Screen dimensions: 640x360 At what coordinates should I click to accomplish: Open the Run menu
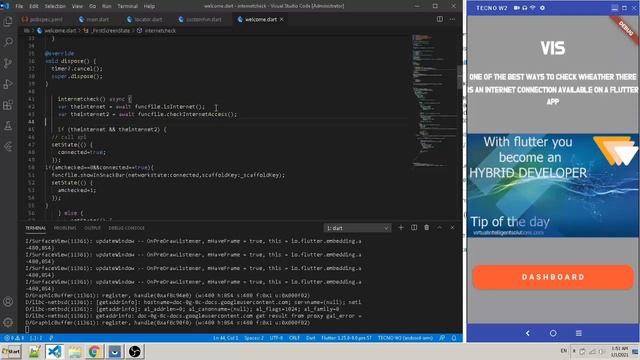[107, 6]
